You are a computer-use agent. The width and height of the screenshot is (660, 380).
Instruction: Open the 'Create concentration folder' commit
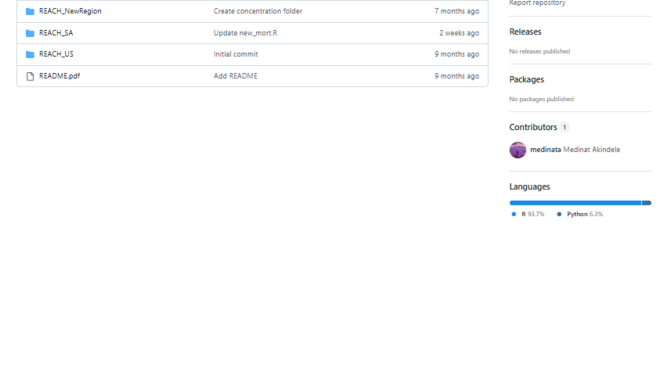pos(258,11)
